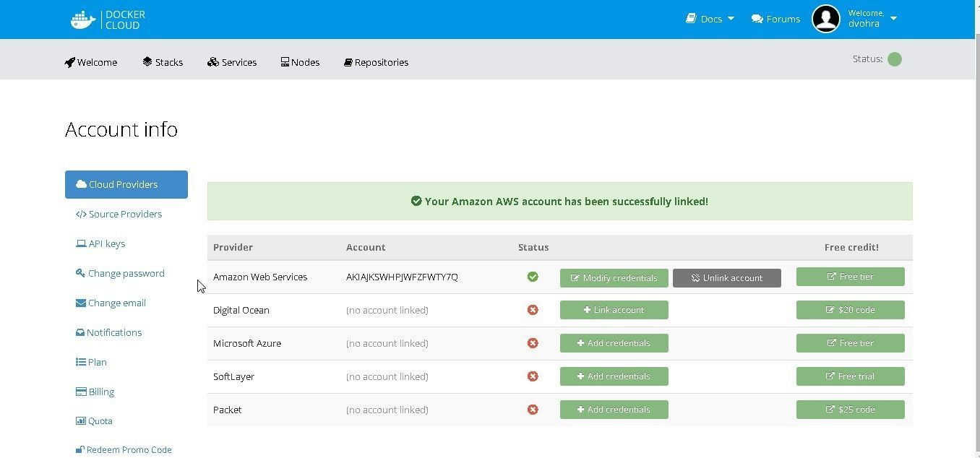Open the SoftLayer Free trial offer
The width and height of the screenshot is (980, 458).
point(851,376)
